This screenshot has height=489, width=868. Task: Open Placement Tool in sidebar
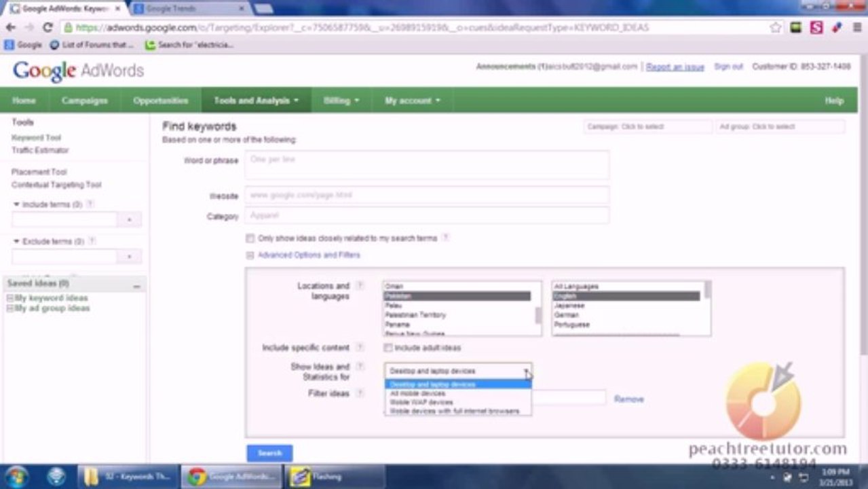[39, 172]
